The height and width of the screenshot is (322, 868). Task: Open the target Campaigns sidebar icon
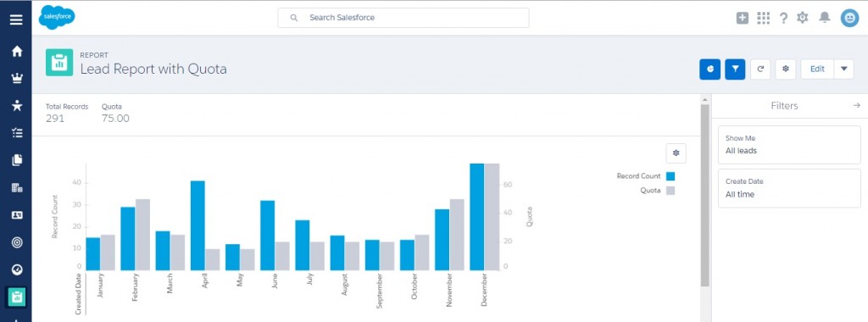tap(17, 241)
